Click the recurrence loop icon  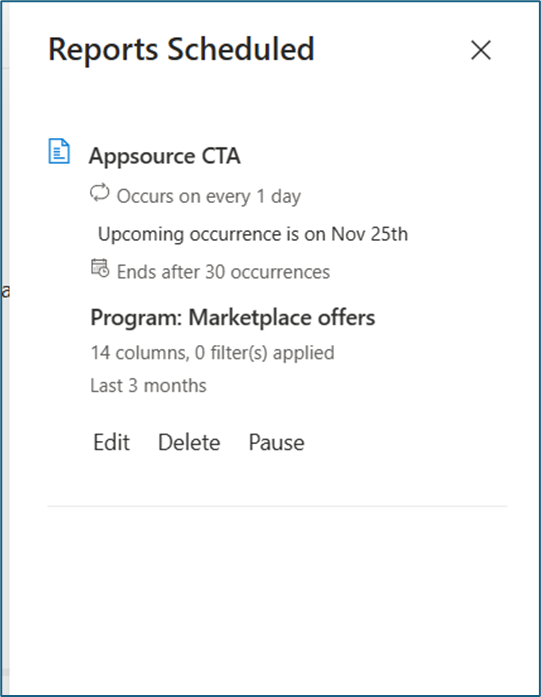click(x=100, y=193)
